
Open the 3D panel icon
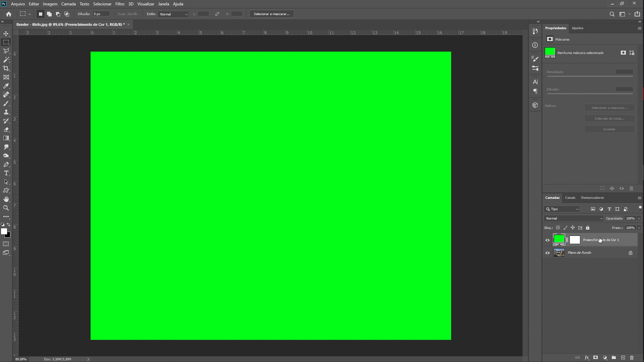pyautogui.click(x=535, y=105)
